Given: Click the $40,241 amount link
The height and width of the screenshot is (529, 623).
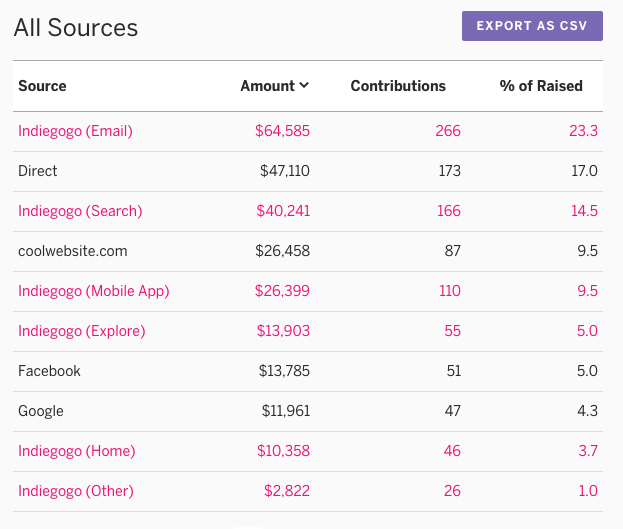Looking at the screenshot, I should 283,211.
